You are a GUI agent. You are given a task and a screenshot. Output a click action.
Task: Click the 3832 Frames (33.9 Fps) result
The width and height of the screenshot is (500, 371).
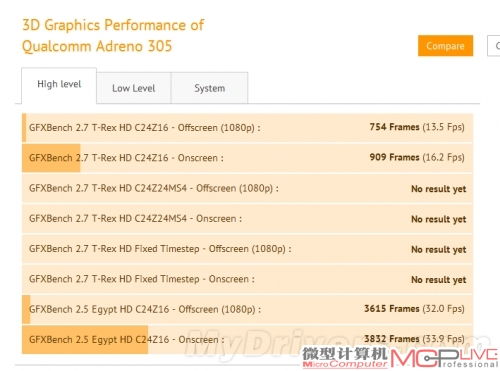(414, 339)
